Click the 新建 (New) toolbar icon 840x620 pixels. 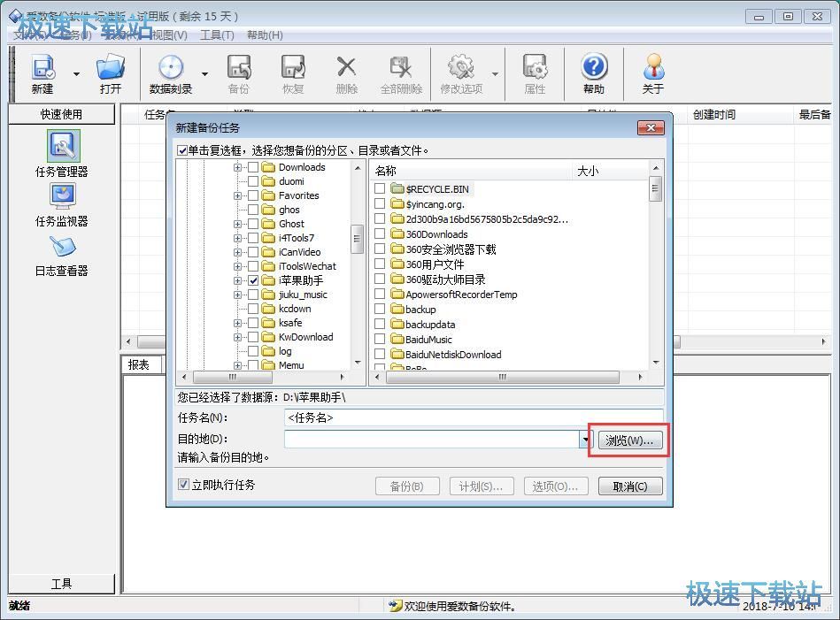click(x=42, y=73)
